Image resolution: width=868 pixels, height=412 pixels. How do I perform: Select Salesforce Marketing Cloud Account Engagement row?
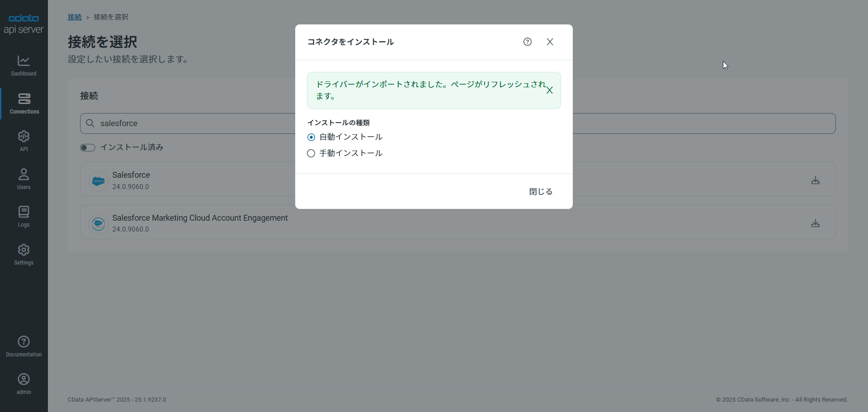coord(458,222)
